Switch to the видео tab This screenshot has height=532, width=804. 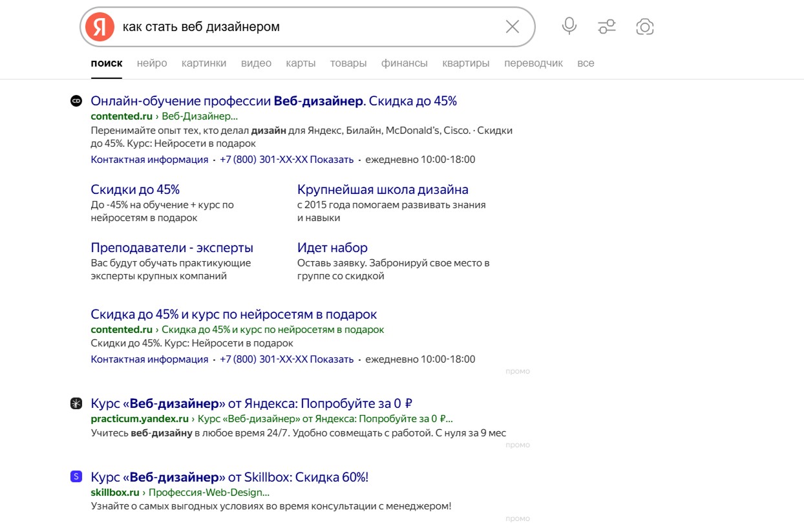[x=256, y=63]
